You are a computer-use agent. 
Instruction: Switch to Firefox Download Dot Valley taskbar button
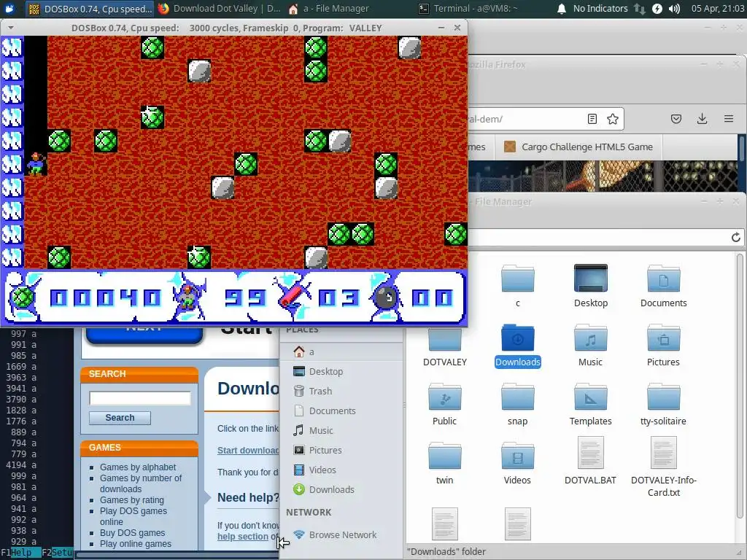(220, 9)
